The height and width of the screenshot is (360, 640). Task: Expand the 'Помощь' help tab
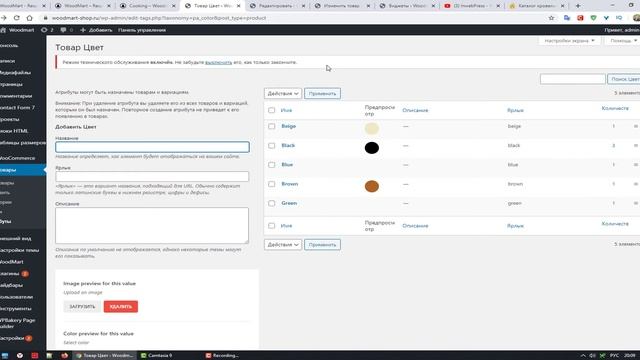click(623, 40)
